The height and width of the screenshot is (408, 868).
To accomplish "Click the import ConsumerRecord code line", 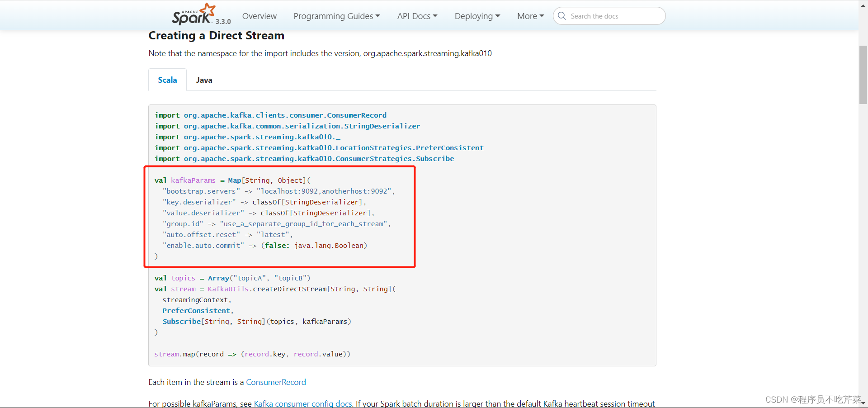I will [271, 115].
